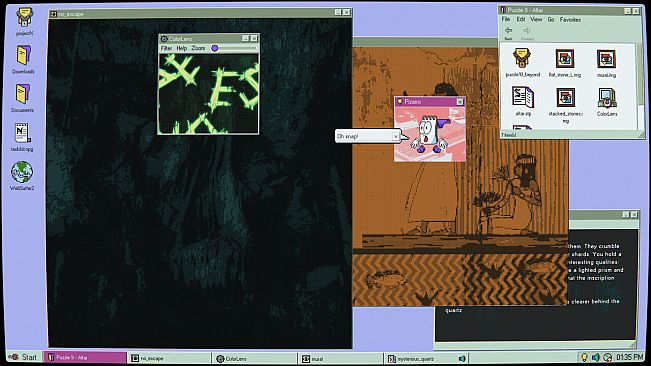Image resolution: width=651 pixels, height=366 pixels.
Task: Close the Puzzle 9 - Altar window
Action: pos(636,11)
